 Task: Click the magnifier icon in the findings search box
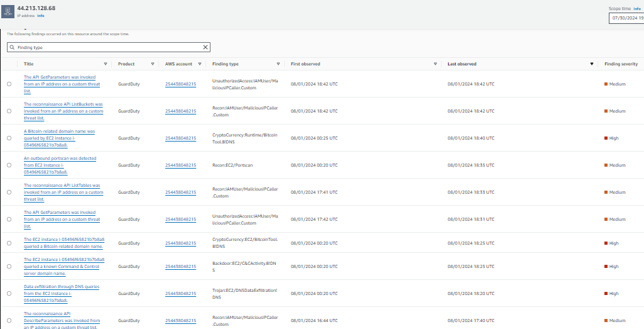coord(13,47)
